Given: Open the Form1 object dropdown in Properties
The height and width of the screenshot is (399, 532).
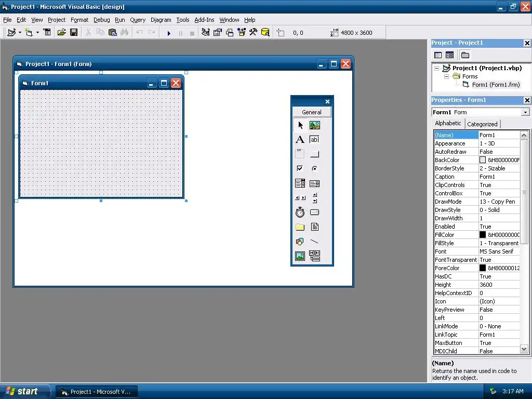Looking at the screenshot, I should (x=525, y=112).
